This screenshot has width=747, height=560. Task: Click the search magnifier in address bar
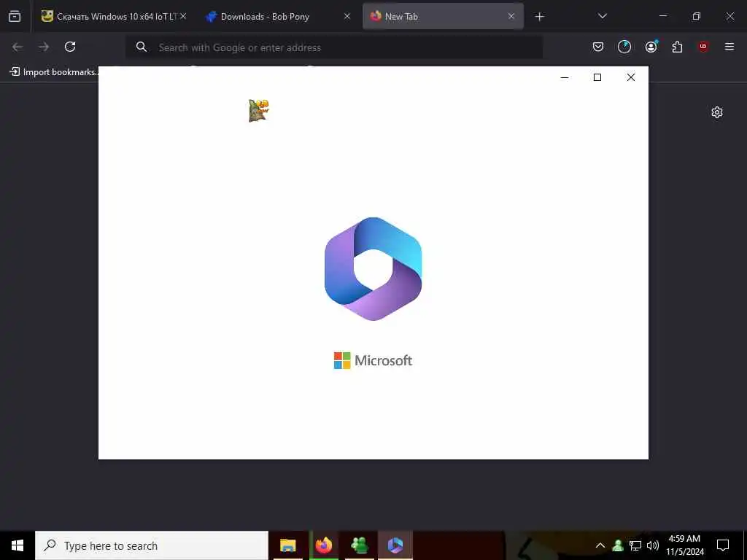point(141,47)
